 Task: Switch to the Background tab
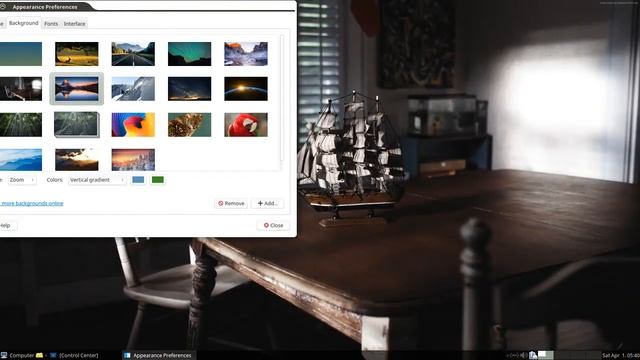[23, 23]
